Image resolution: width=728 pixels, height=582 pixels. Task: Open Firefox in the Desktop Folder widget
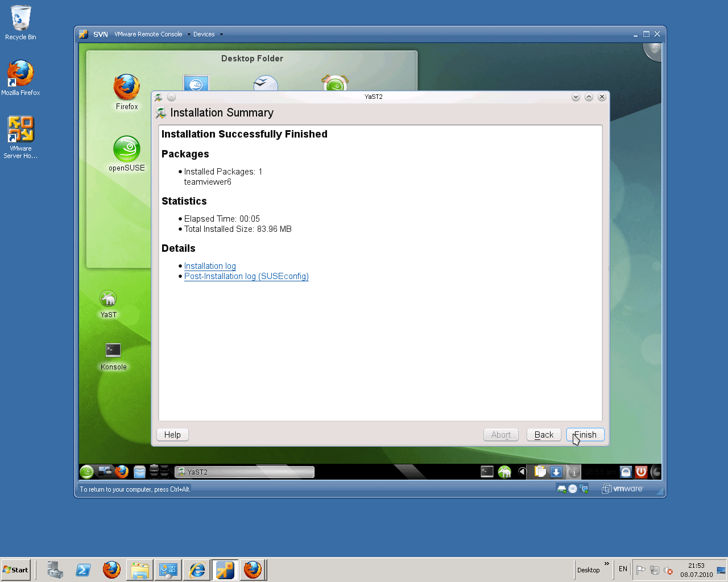tap(127, 92)
